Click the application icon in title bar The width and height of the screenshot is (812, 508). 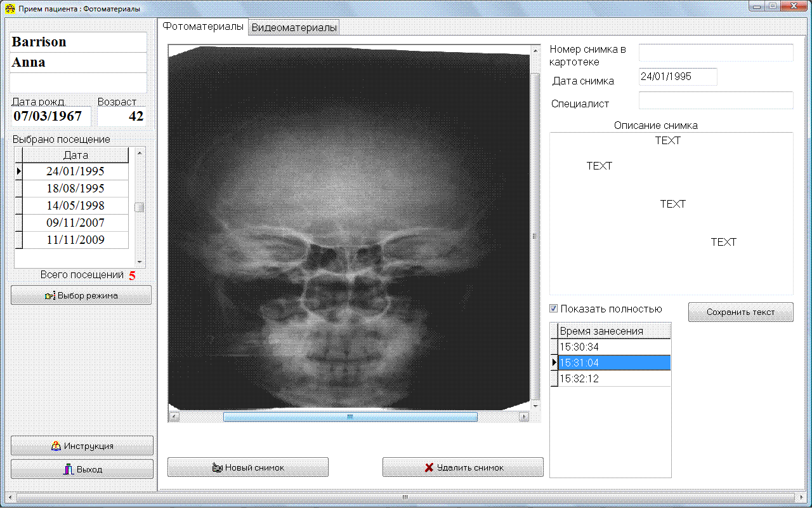pyautogui.click(x=10, y=9)
